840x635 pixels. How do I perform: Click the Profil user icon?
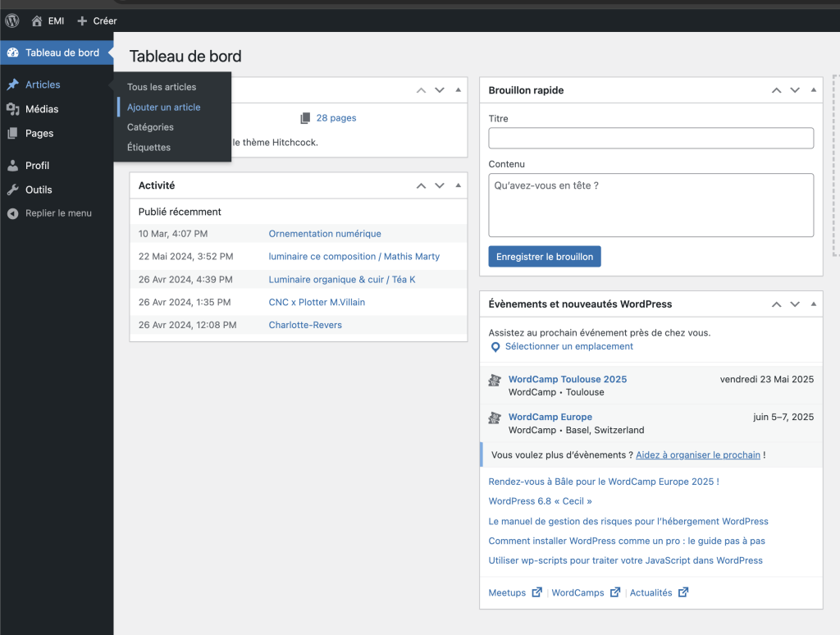13,166
